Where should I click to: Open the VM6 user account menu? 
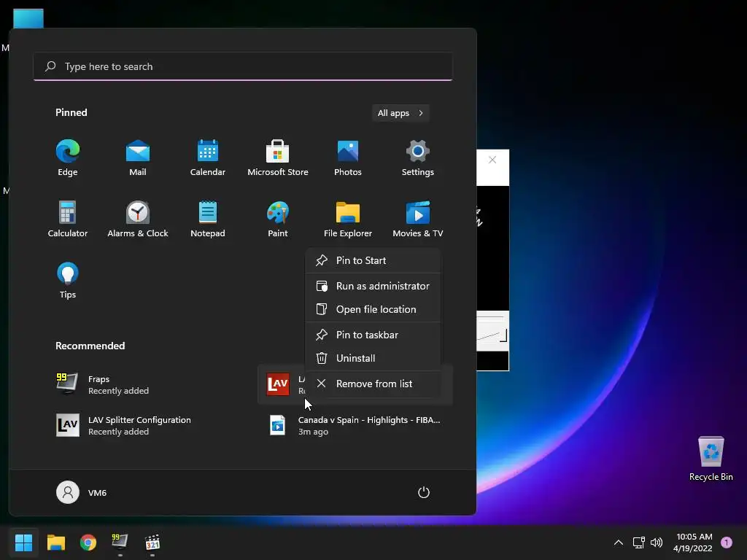(x=82, y=492)
